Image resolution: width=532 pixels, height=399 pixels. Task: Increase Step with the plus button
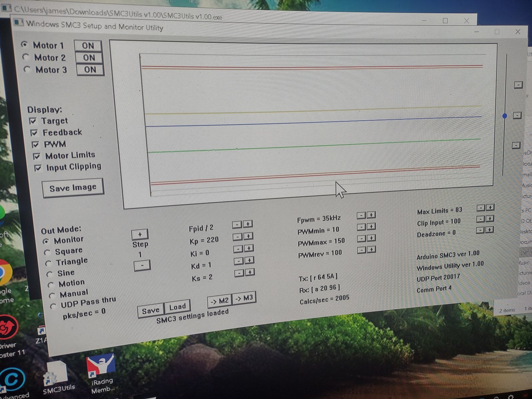140,234
